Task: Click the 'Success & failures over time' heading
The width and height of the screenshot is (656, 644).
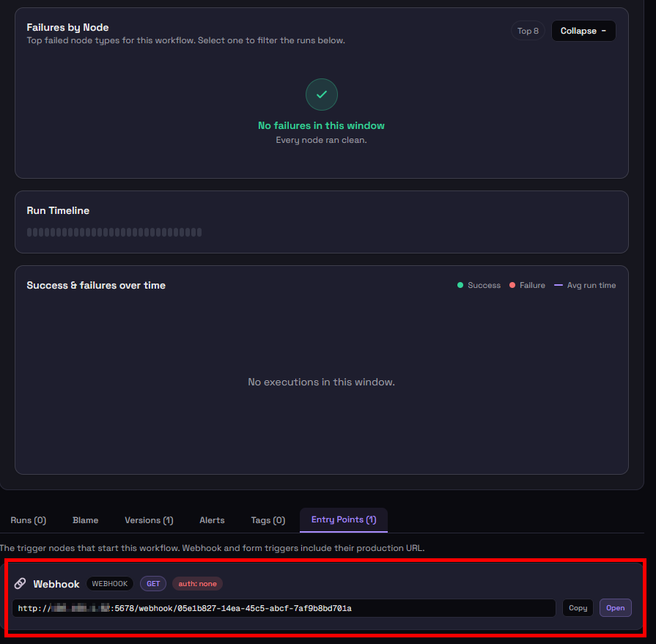Action: coord(96,285)
